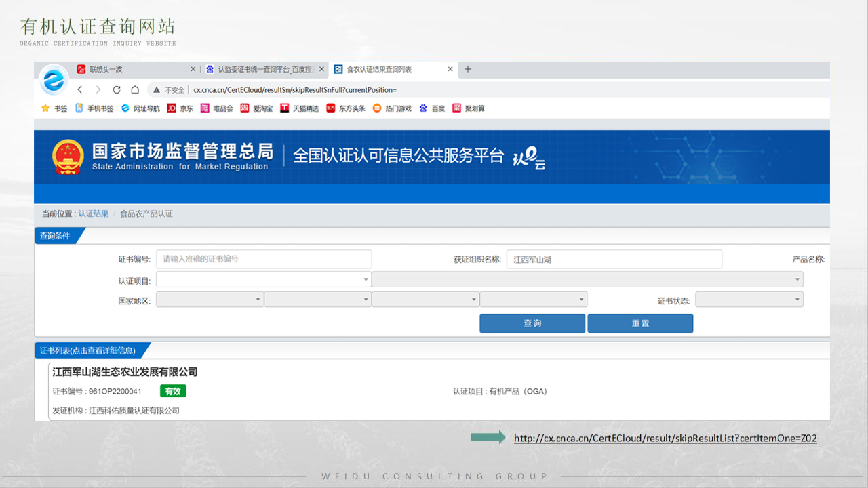Open the 手机书签 bookmark
Screen dimensions: 868x488
94,108
